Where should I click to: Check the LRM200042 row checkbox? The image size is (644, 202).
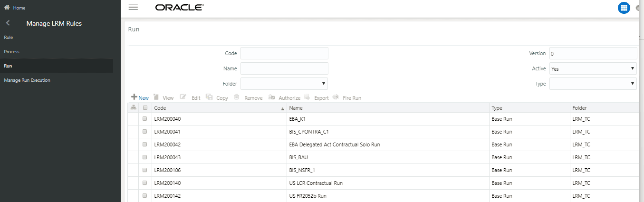tap(145, 144)
